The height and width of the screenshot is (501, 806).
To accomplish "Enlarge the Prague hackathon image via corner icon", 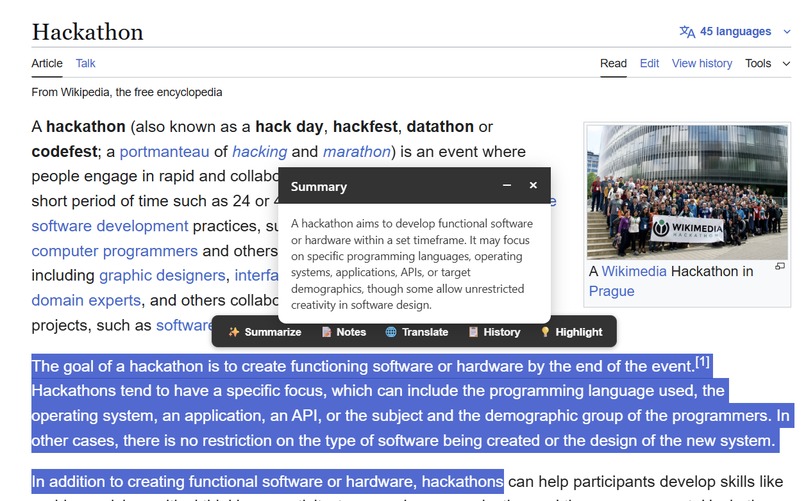I will tap(780, 266).
